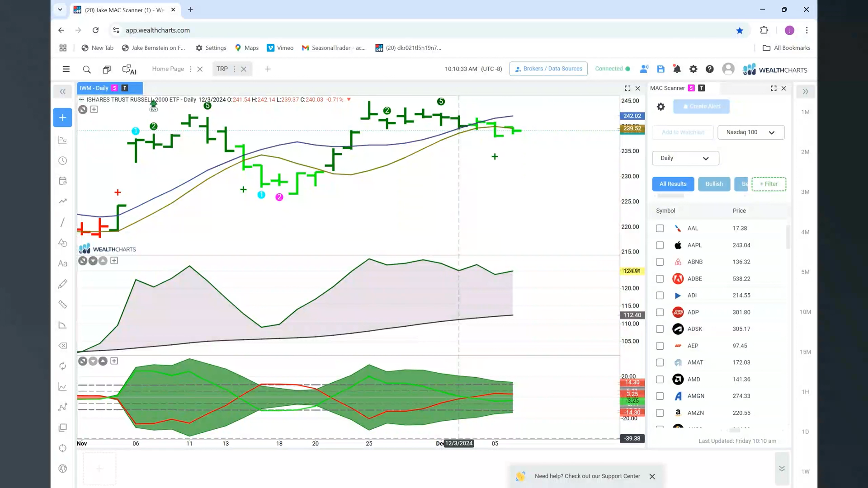868x488 pixels.
Task: Open the Jake Bernstein bookmark
Action: (x=154, y=48)
